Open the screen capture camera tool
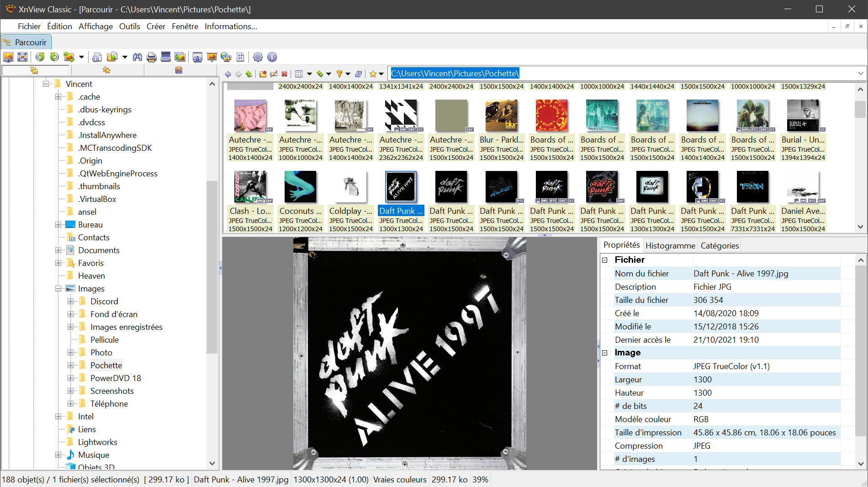The width and height of the screenshot is (868, 487). click(197, 57)
